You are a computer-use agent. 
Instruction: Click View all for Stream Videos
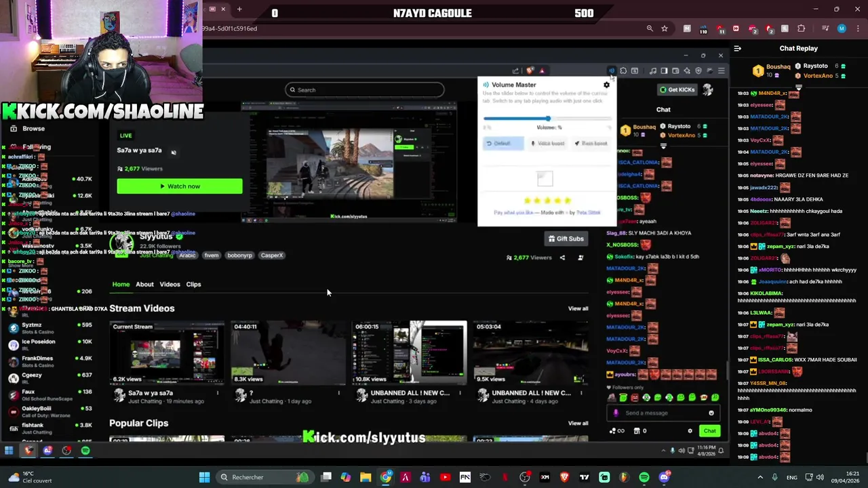tap(578, 308)
